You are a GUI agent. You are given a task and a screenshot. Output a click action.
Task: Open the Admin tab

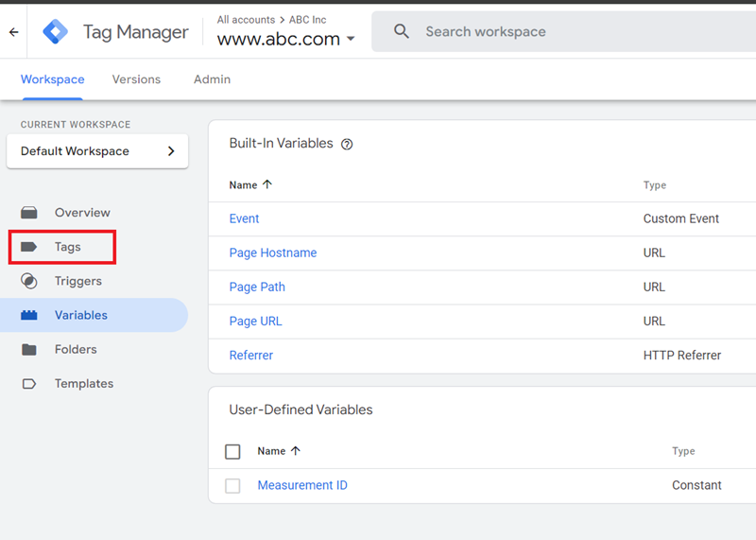212,79
